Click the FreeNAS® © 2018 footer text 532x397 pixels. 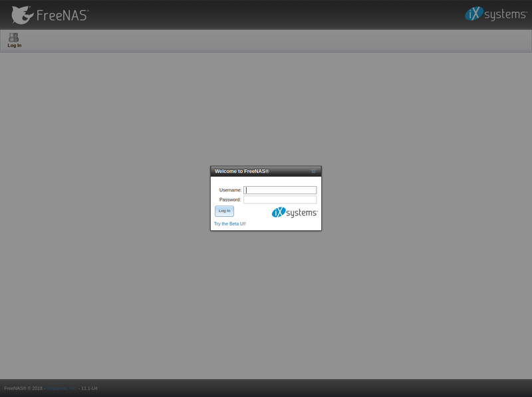point(23,388)
